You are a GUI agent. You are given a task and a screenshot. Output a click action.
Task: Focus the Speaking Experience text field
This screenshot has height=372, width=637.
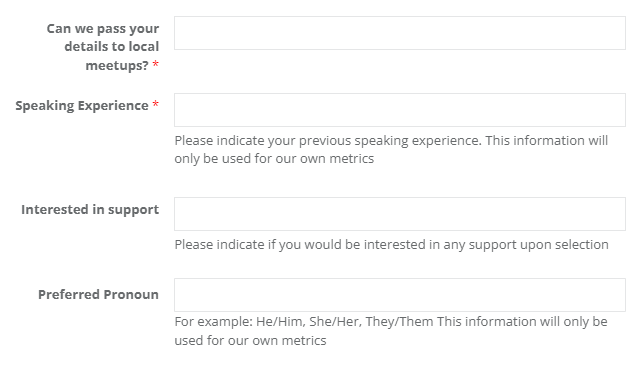pos(400,110)
